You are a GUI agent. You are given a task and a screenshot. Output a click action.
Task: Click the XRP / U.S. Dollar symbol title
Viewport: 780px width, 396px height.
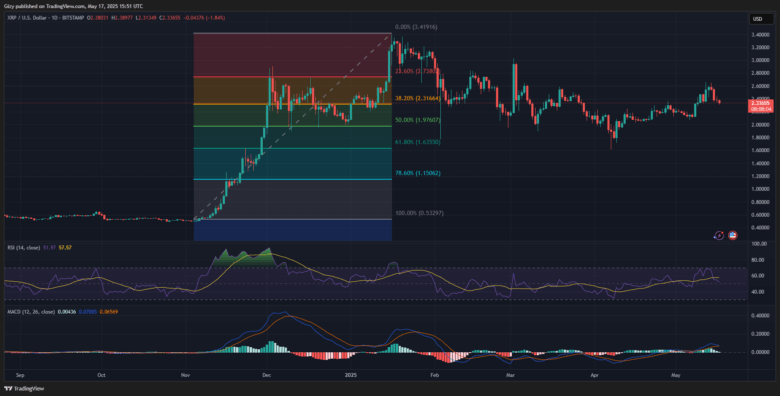click(25, 18)
